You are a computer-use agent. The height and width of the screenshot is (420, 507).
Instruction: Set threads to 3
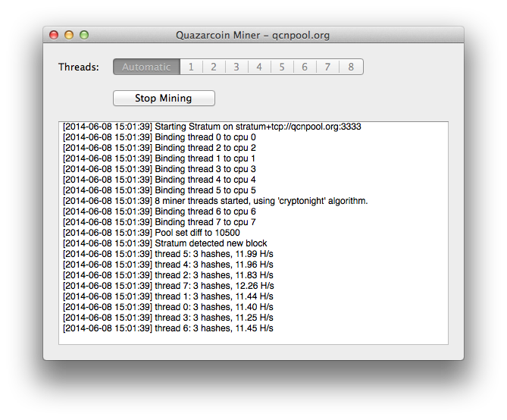point(236,67)
